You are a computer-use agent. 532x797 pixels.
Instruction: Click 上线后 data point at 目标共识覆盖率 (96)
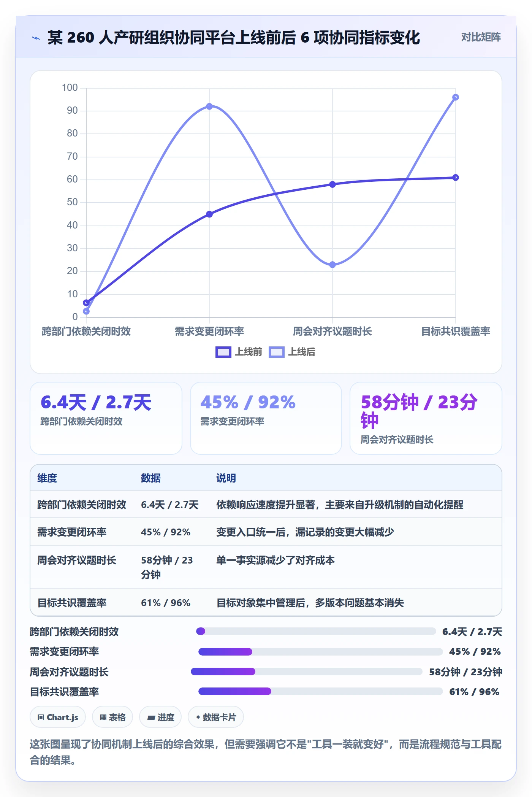coord(456,97)
